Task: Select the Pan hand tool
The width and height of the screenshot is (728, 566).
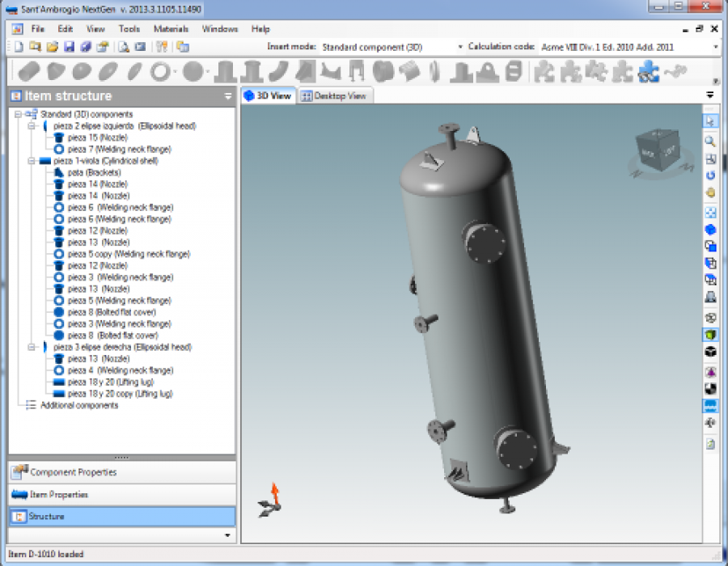Action: (710, 192)
